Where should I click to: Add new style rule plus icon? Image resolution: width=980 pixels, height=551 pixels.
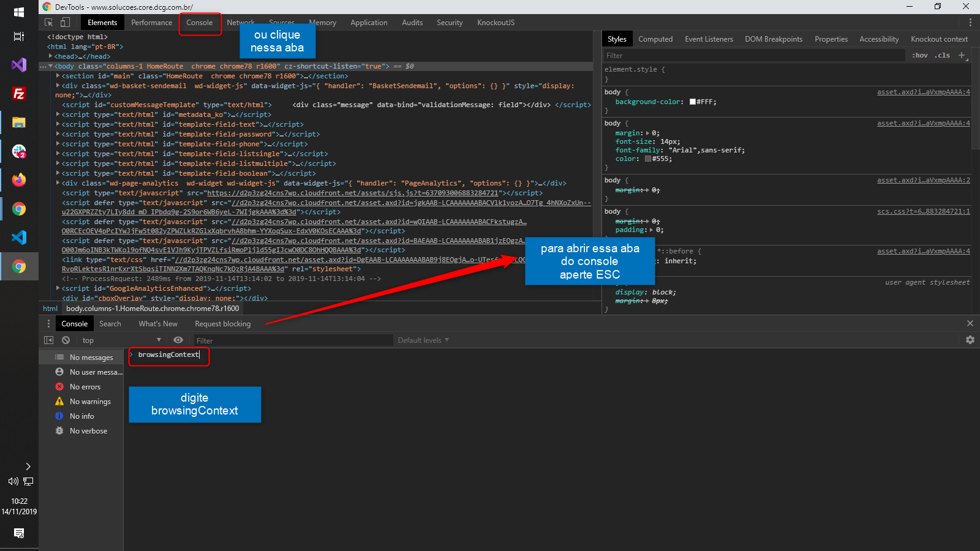[x=962, y=55]
